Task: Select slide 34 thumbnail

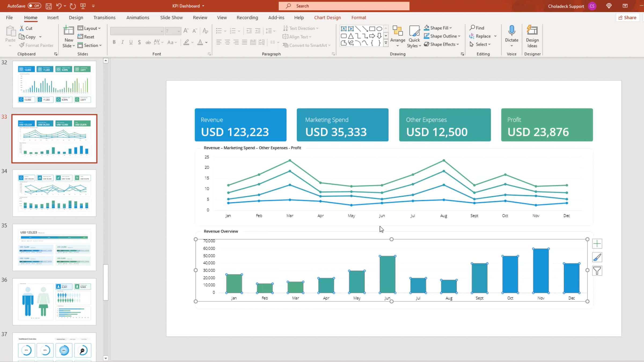Action: click(54, 193)
